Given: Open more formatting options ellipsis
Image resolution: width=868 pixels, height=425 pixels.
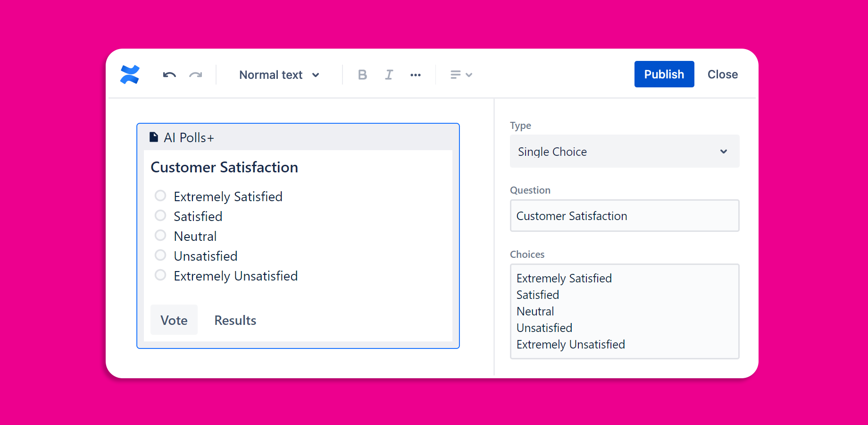Looking at the screenshot, I should 415,75.
